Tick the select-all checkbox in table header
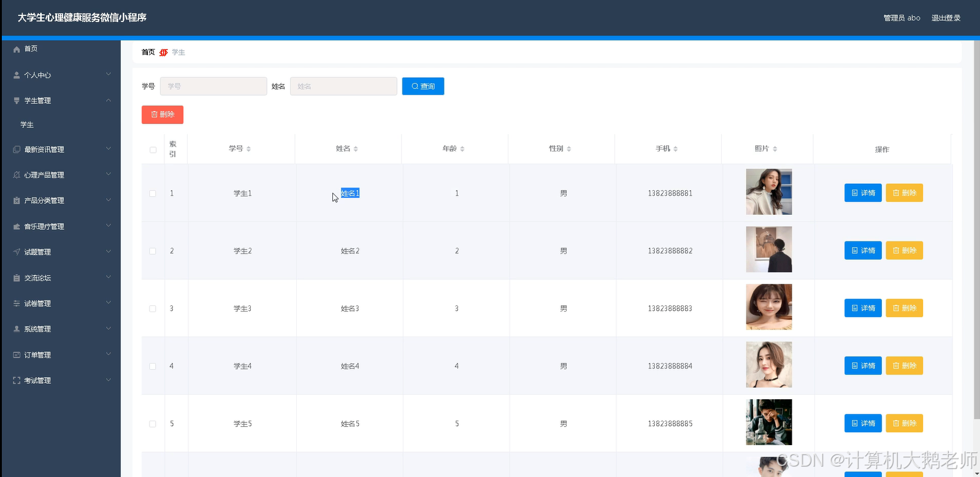The image size is (980, 477). point(153,150)
